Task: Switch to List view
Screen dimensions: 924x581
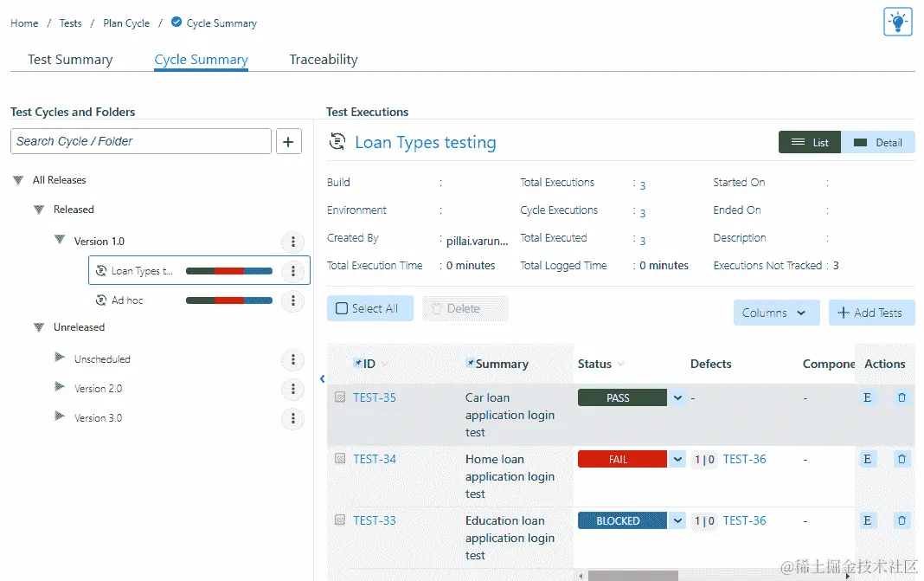Action: [810, 142]
